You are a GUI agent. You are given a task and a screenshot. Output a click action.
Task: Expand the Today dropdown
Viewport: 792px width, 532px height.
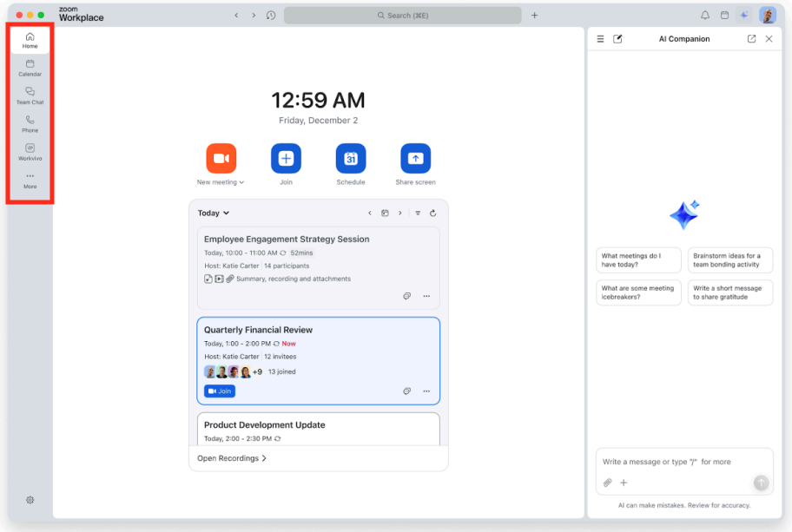click(214, 213)
